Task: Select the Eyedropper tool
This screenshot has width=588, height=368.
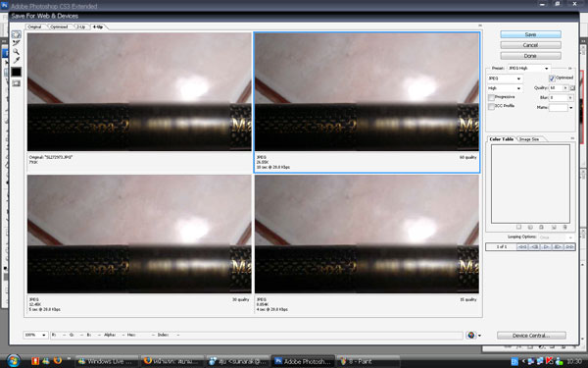Action: pos(16,60)
